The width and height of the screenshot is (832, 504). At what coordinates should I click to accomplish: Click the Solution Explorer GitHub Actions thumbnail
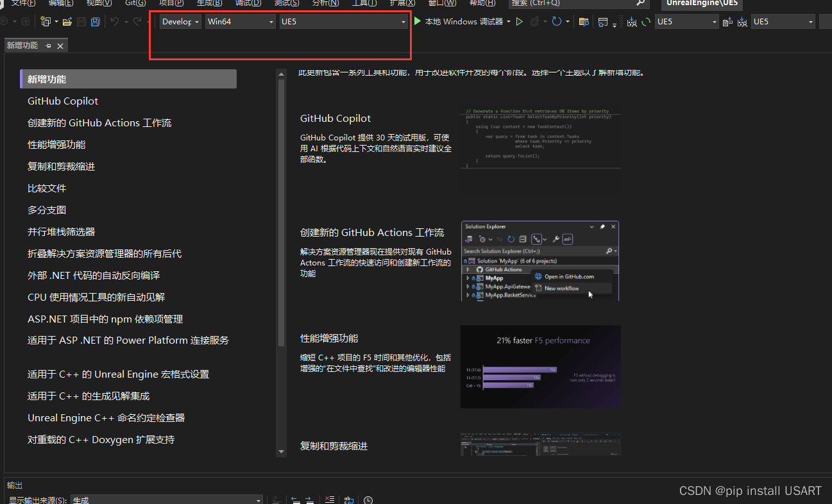coord(539,261)
